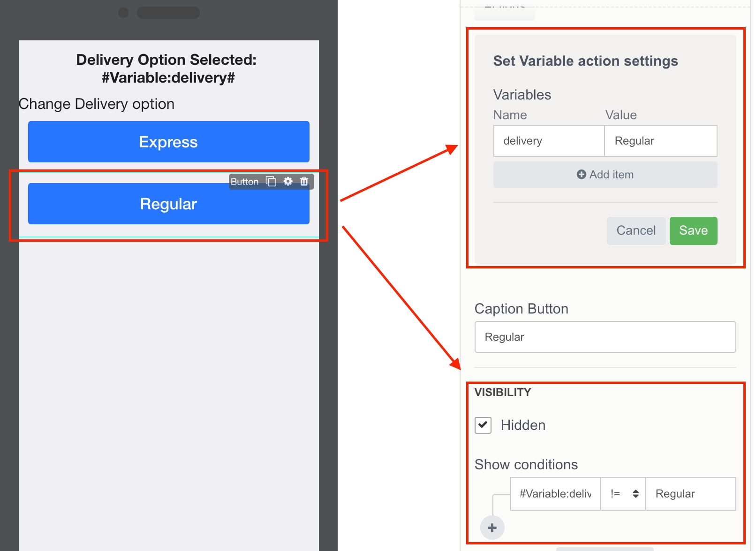Open the != comparison operator dropdown
This screenshot has width=756, height=551.
coord(623,494)
